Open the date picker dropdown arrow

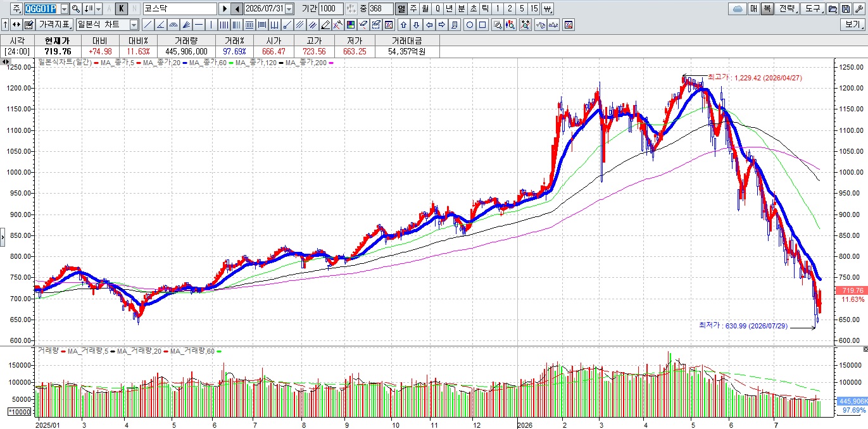289,9
